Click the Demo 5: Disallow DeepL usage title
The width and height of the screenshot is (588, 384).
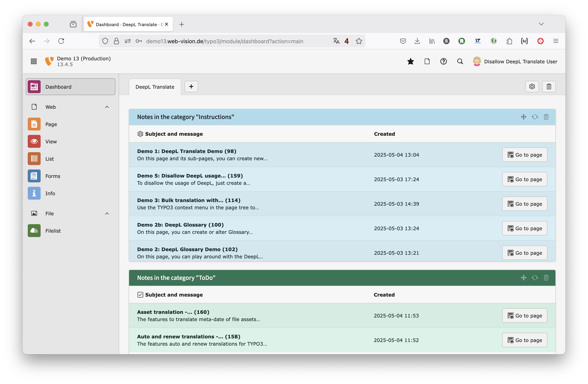click(190, 176)
